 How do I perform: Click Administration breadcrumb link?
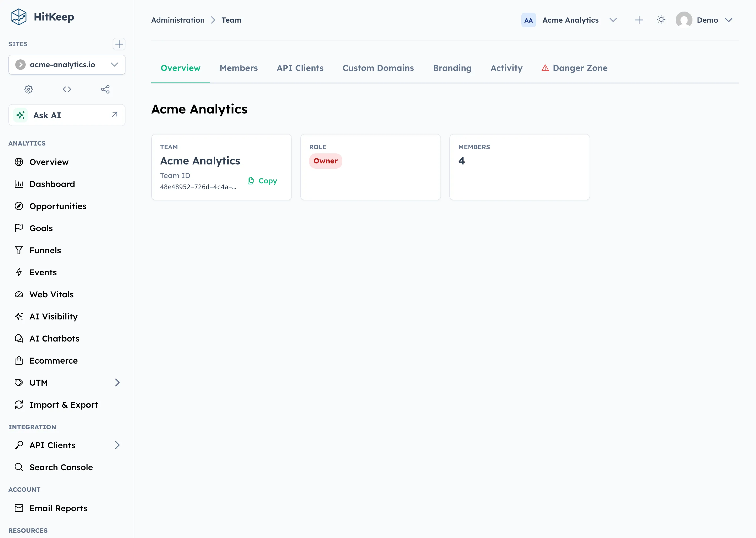click(x=178, y=20)
